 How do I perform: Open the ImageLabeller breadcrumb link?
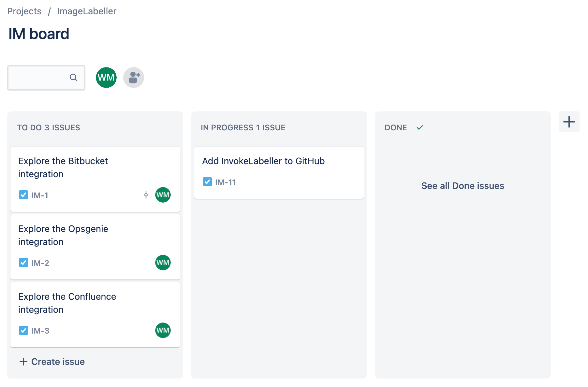pyautogui.click(x=87, y=11)
